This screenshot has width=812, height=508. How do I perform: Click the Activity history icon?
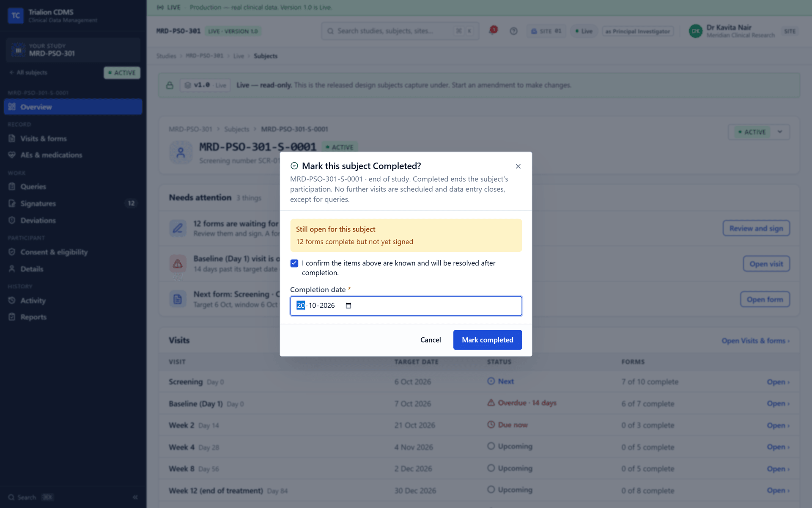12,301
